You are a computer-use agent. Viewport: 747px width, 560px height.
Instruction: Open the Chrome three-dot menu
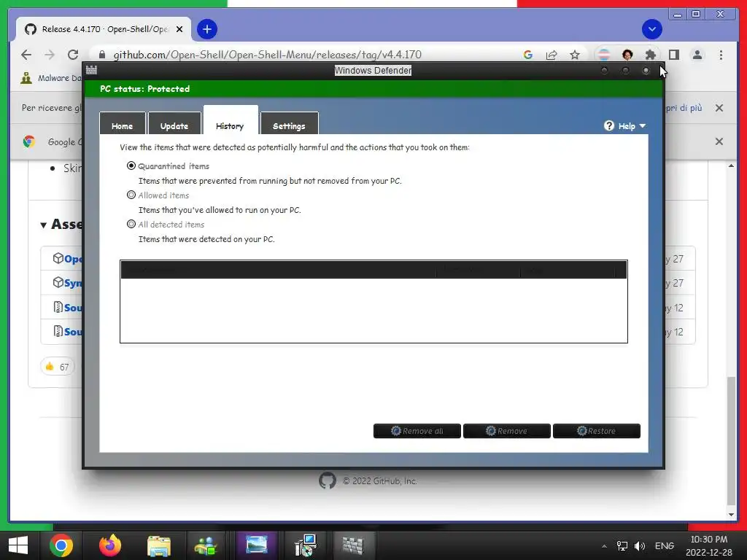pos(721,55)
